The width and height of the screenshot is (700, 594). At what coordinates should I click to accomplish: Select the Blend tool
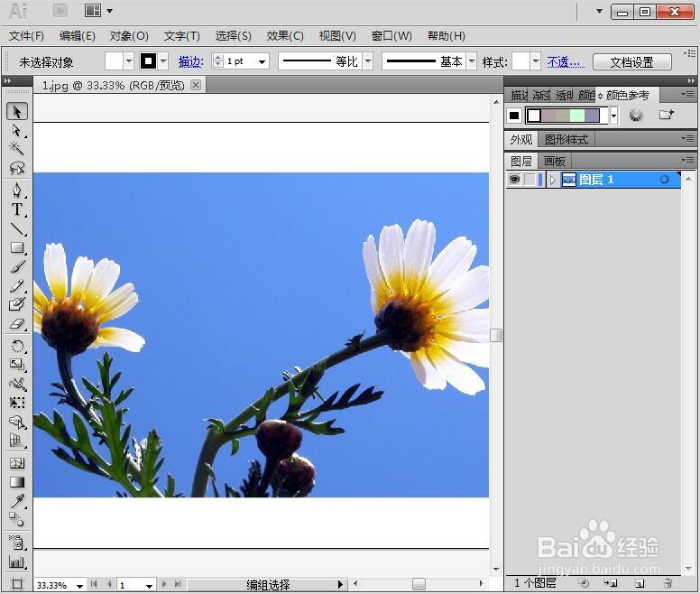pyautogui.click(x=17, y=519)
